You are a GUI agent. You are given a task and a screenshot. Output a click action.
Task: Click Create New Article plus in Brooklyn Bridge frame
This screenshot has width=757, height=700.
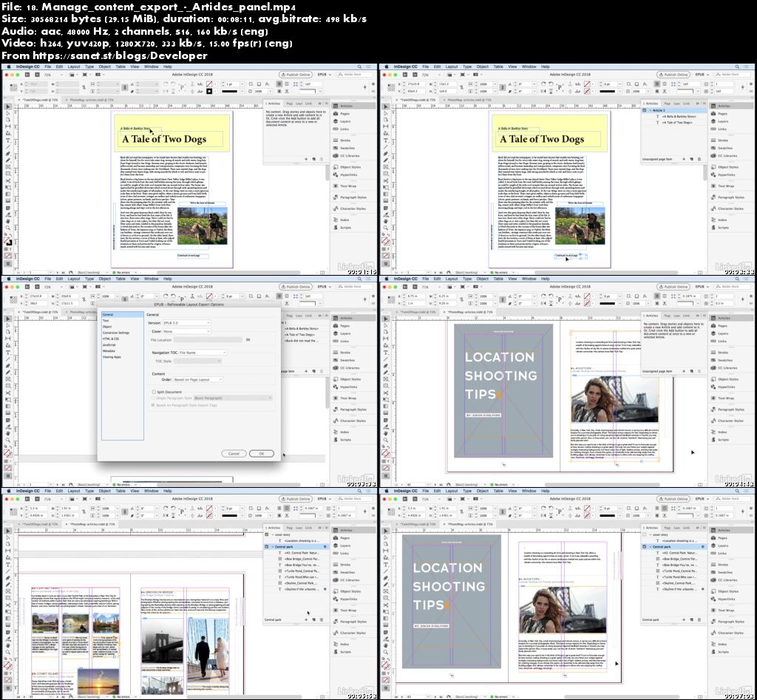(x=307, y=619)
